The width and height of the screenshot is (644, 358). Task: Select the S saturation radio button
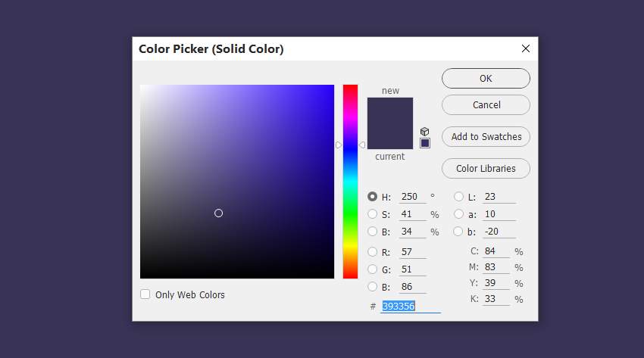point(372,214)
